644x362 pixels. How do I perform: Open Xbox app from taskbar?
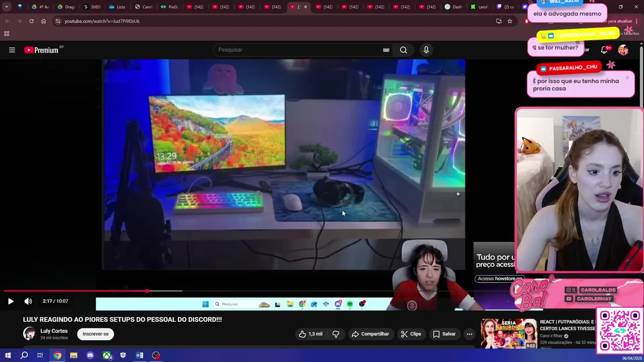click(107, 355)
